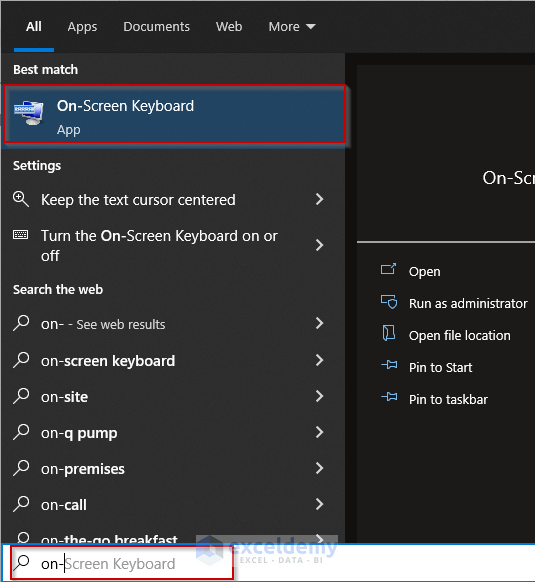Click the search icon next to on-screen keyboard

21,360
